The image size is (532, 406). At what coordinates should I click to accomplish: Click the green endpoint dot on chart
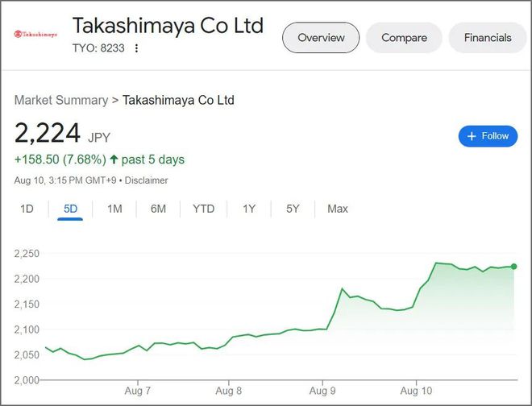513,267
